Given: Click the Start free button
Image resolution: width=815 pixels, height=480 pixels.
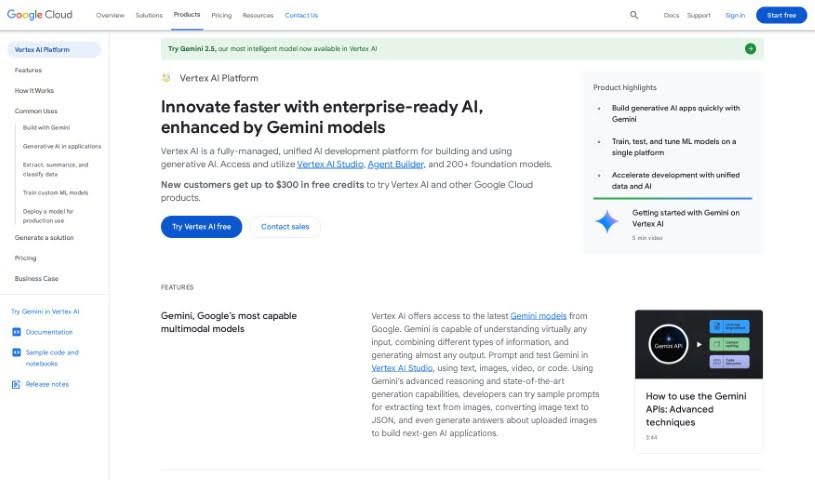Looking at the screenshot, I should [x=781, y=15].
